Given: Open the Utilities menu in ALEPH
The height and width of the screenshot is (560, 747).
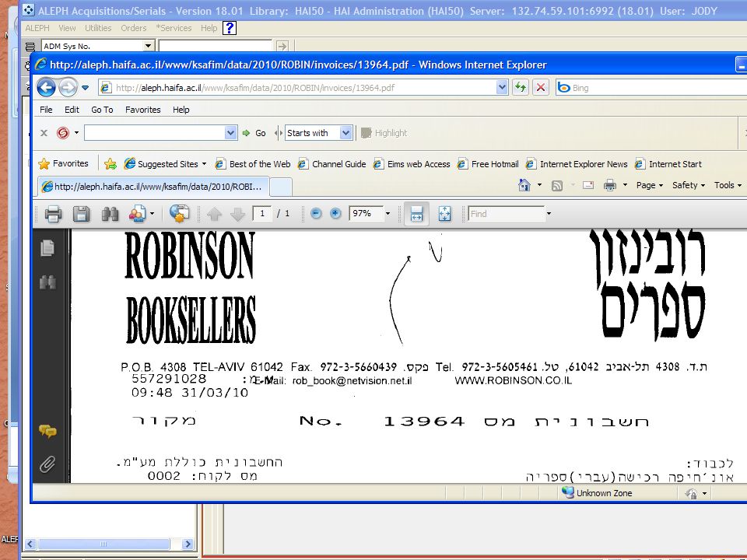Looking at the screenshot, I should click(x=98, y=28).
